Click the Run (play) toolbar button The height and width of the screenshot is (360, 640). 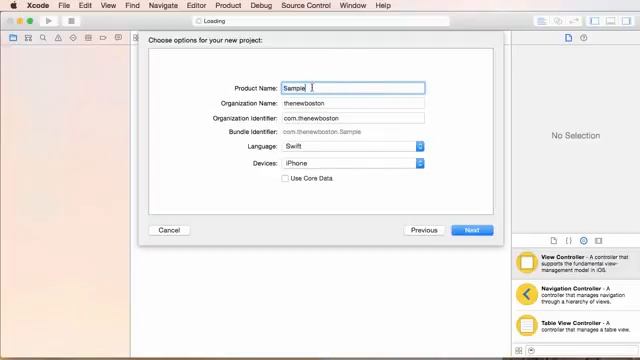pyautogui.click(x=49, y=21)
